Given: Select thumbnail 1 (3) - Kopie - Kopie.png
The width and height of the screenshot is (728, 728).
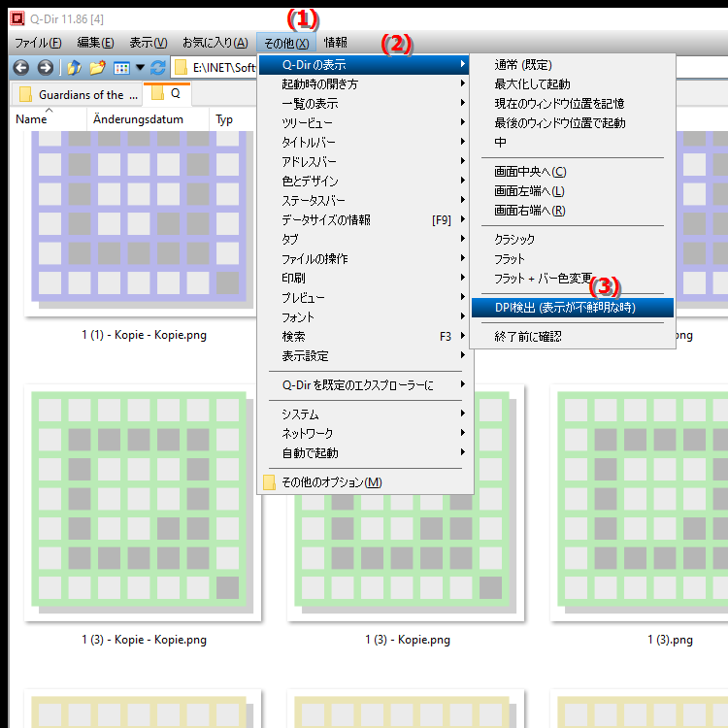Looking at the screenshot, I should [x=144, y=505].
